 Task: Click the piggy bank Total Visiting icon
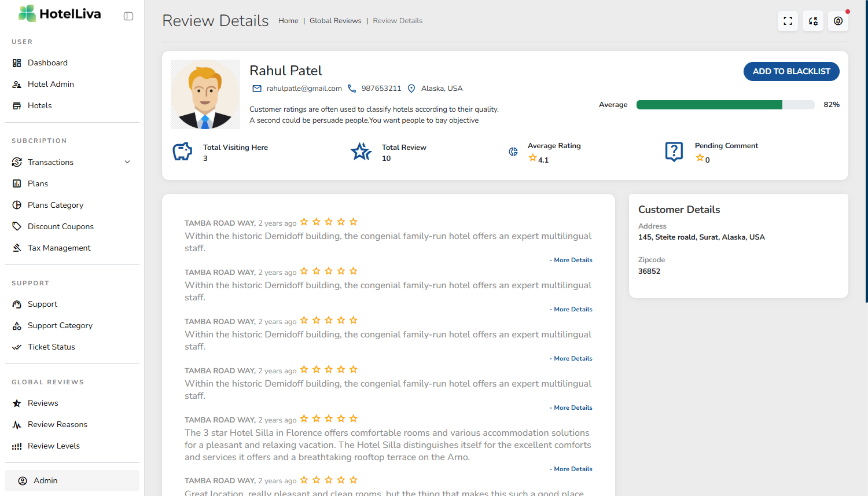click(x=182, y=152)
